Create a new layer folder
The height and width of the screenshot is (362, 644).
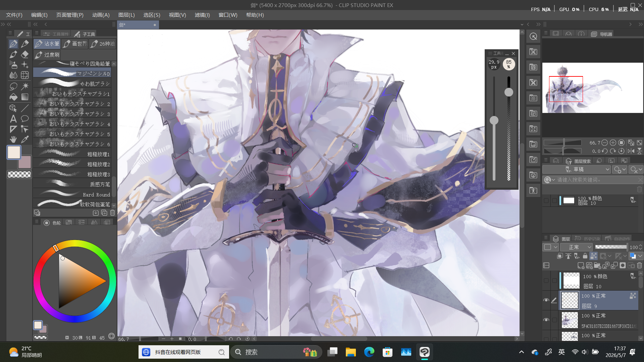click(x=597, y=265)
